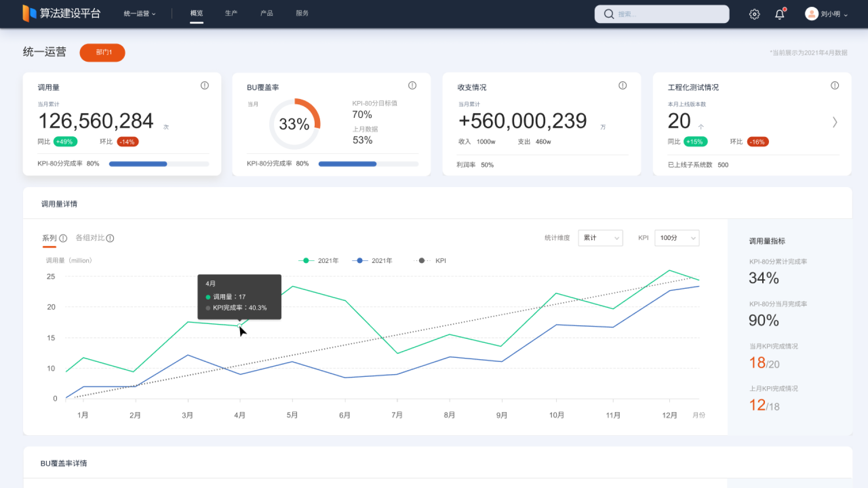Image resolution: width=868 pixels, height=488 pixels.
Task: Open the settings gear icon
Action: pos(754,14)
